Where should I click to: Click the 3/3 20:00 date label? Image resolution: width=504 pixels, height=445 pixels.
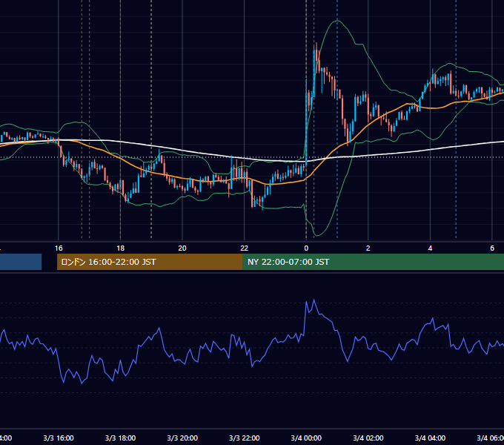tap(182, 438)
